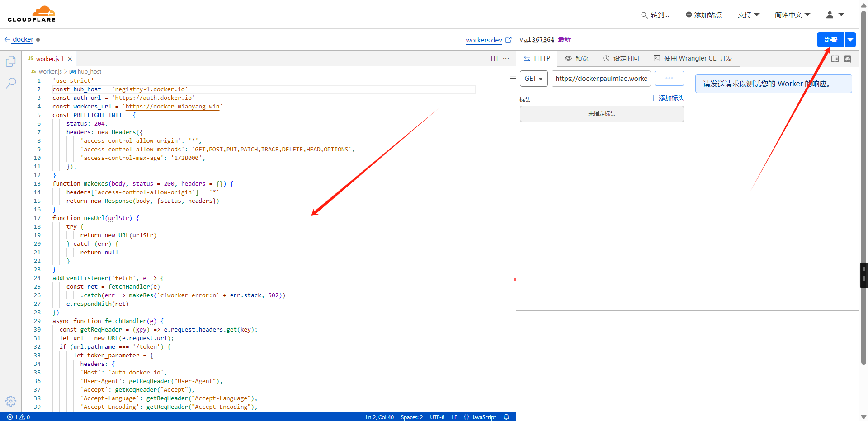Click the Cloudflare logo
The width and height of the screenshot is (868, 421).
tap(32, 14)
